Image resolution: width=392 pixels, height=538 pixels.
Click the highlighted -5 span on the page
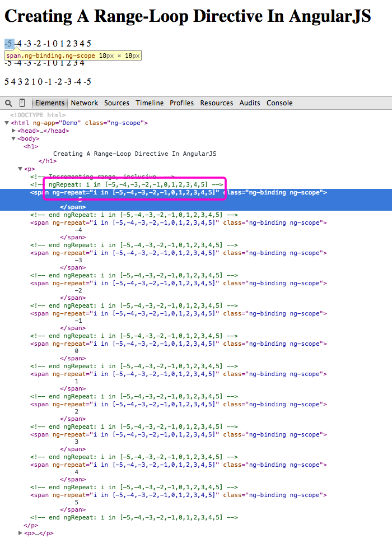pyautogui.click(x=10, y=44)
